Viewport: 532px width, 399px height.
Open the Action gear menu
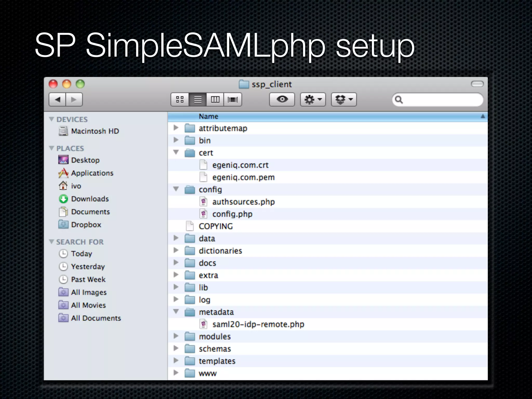313,99
